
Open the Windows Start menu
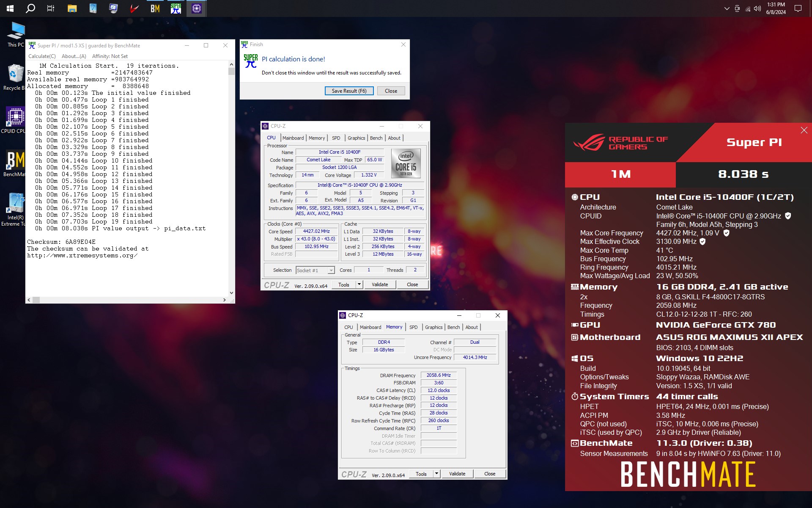point(10,8)
